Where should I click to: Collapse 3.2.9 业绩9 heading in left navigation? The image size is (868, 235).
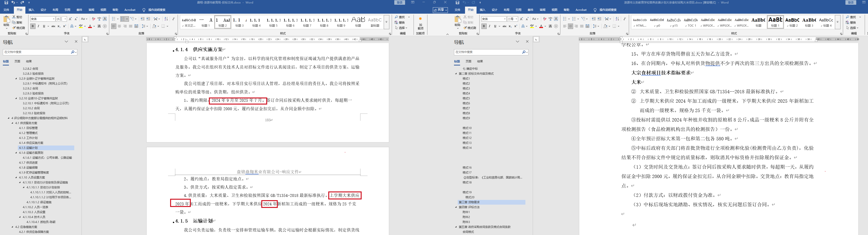click(16, 78)
